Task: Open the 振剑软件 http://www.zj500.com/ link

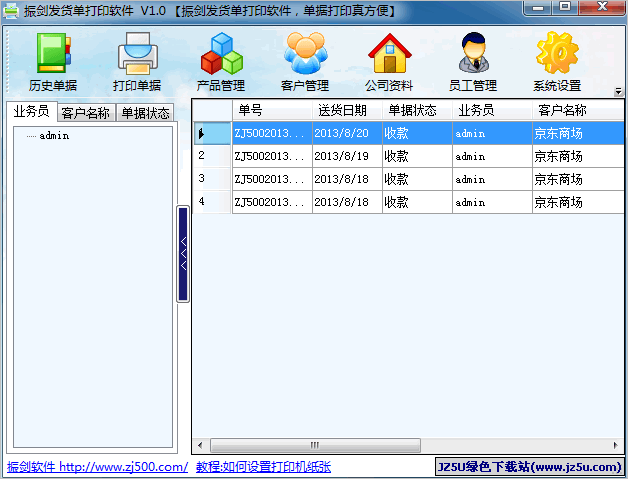Action: (97, 467)
